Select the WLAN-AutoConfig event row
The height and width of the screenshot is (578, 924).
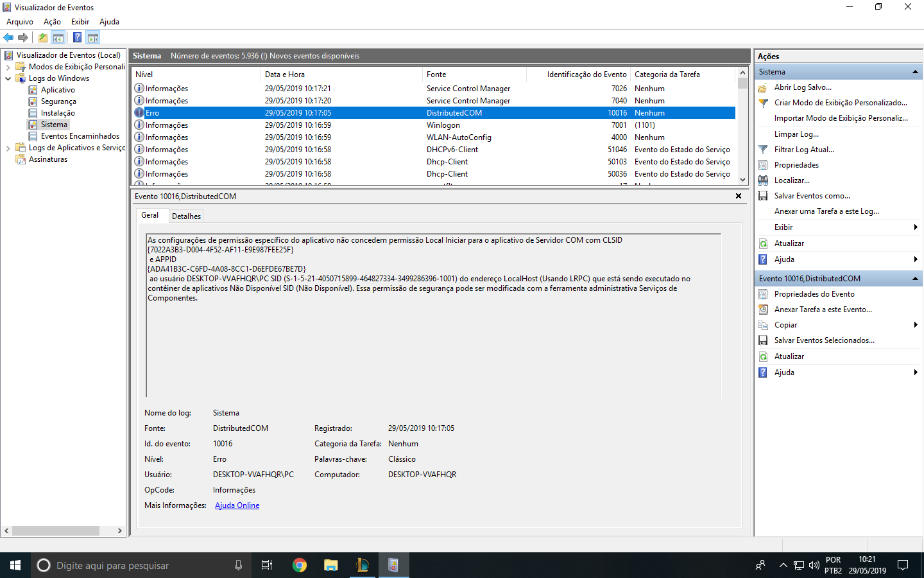[x=433, y=137]
